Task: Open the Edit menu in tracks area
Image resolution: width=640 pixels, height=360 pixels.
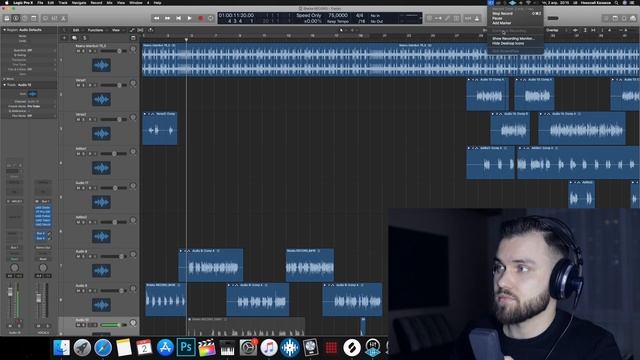Action: (x=76, y=30)
